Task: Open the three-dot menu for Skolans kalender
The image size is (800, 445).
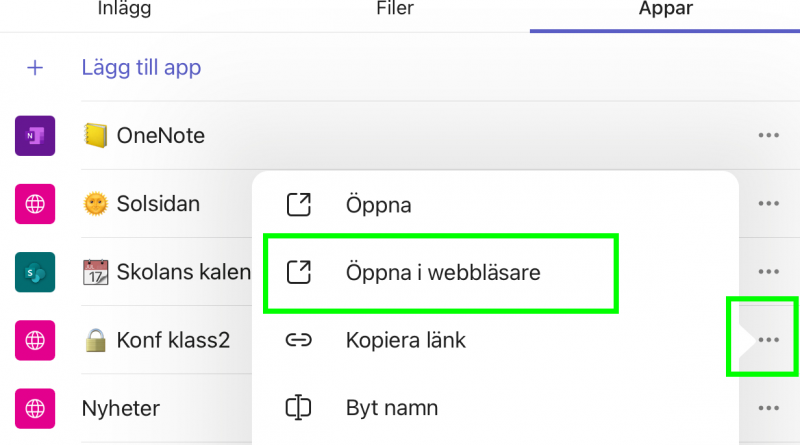Action: pyautogui.click(x=768, y=271)
